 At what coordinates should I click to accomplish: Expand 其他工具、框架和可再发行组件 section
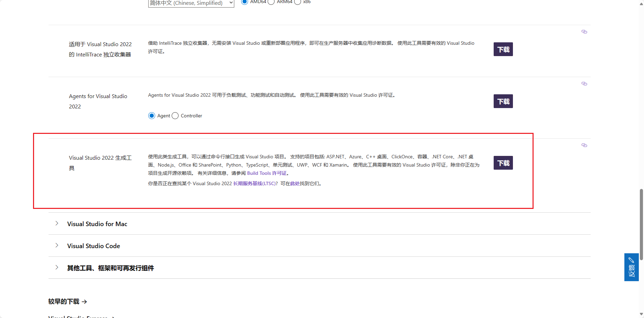point(319,268)
